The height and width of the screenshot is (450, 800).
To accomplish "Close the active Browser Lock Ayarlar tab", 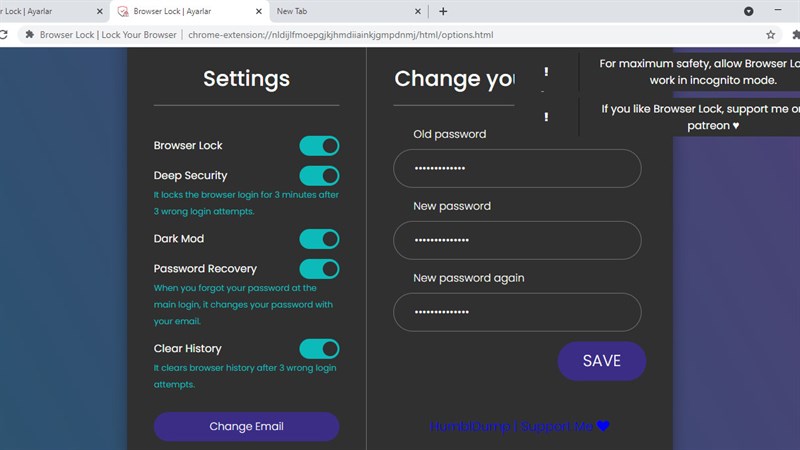I will pos(259,11).
